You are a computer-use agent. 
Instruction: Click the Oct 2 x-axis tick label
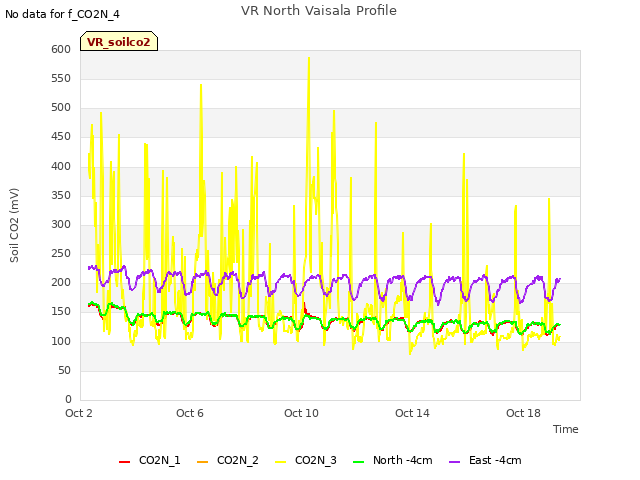pos(79,413)
